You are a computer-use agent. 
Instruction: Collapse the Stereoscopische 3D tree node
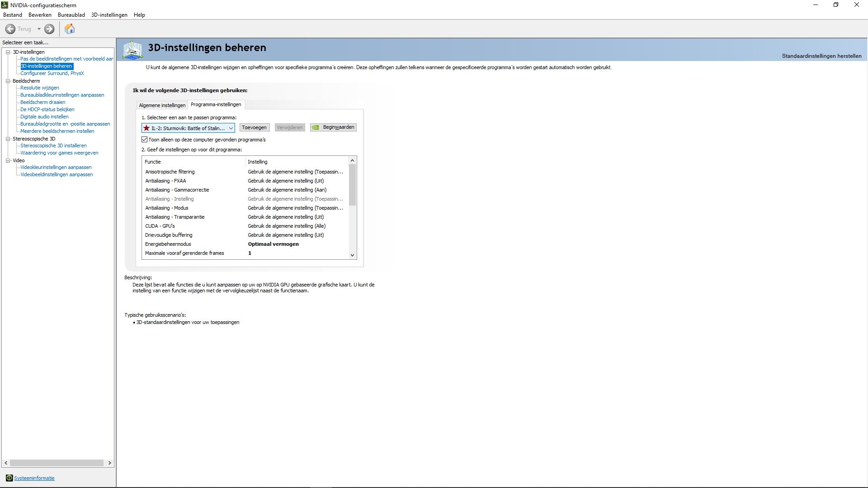coord(8,139)
